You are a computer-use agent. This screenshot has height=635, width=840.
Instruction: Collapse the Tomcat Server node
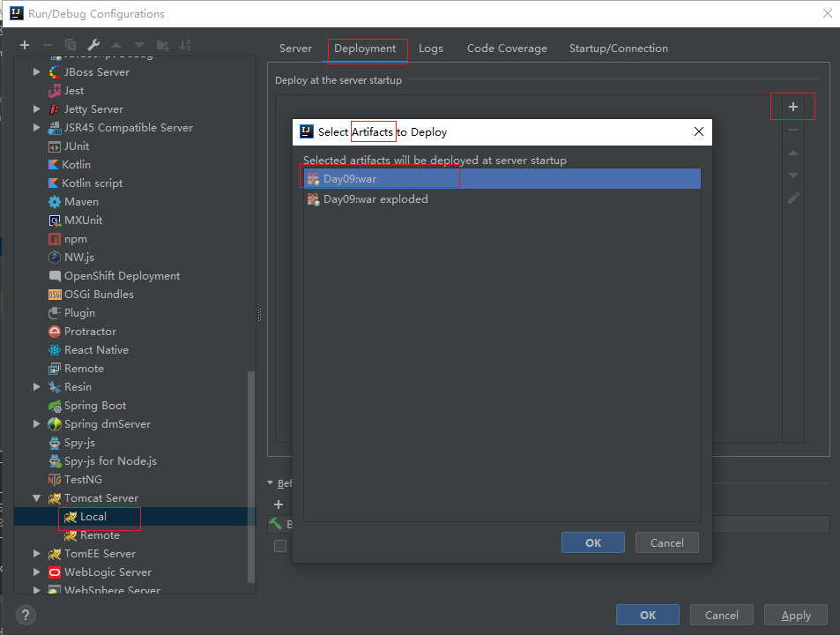[x=37, y=498]
